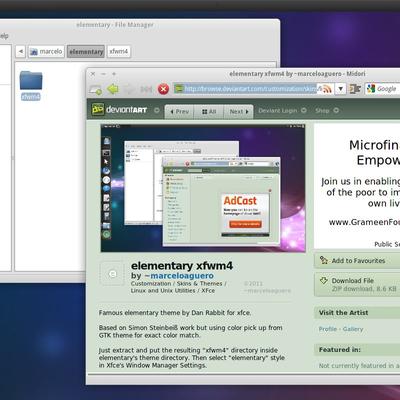Stop loading with the red X
Viewport: 400px width, 400px height.
point(163,89)
